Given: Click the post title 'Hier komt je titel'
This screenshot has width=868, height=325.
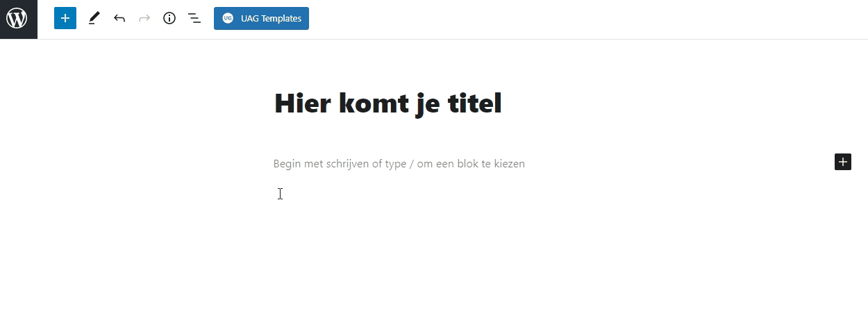Looking at the screenshot, I should 387,103.
